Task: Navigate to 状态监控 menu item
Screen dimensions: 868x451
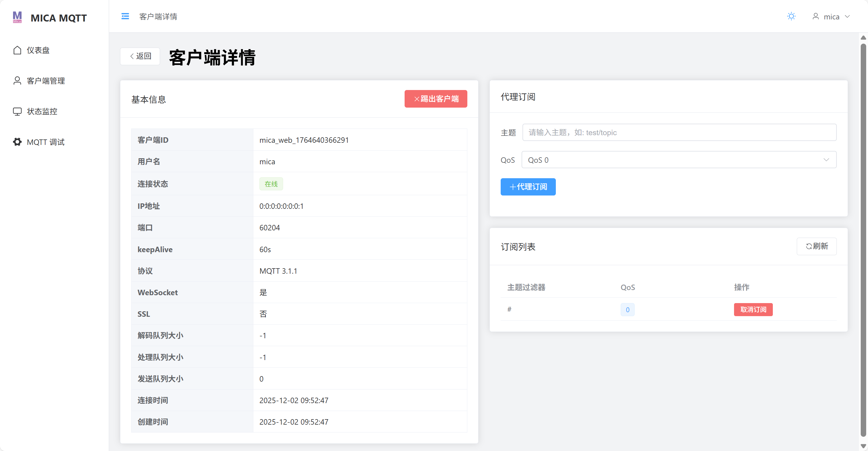Action: [42, 111]
